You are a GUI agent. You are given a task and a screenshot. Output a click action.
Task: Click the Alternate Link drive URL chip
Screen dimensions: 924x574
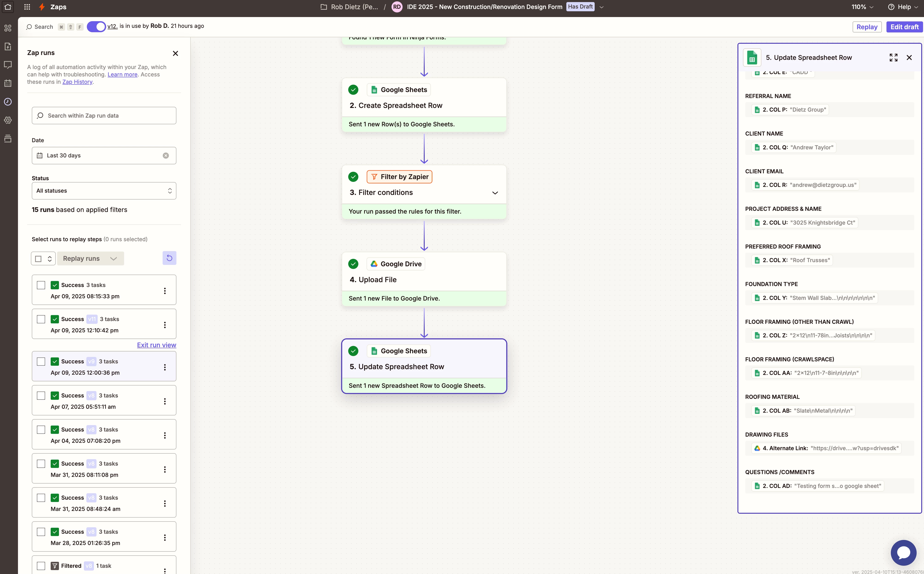point(826,448)
